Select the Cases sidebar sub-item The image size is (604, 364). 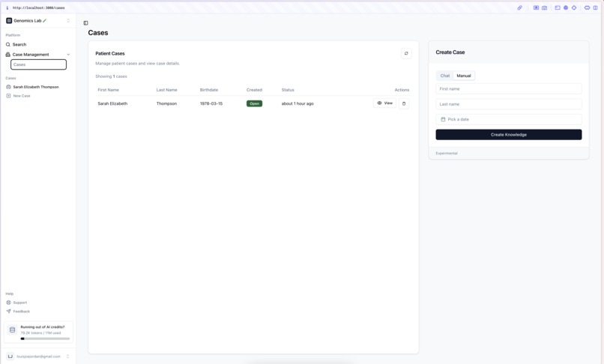click(38, 64)
